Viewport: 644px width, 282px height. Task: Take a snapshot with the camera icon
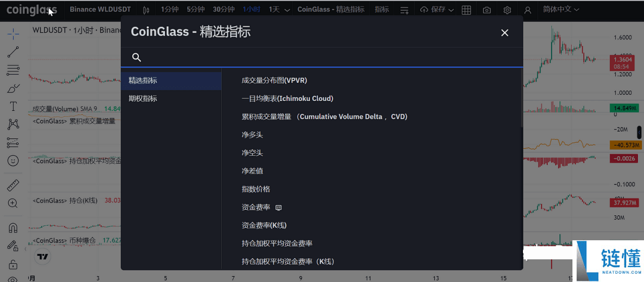tap(487, 10)
